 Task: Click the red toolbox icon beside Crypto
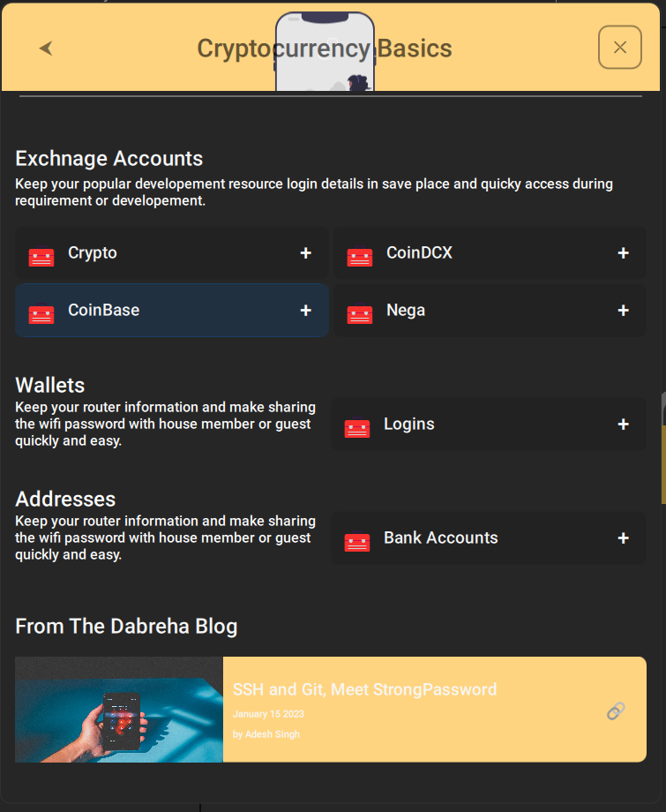(x=41, y=256)
